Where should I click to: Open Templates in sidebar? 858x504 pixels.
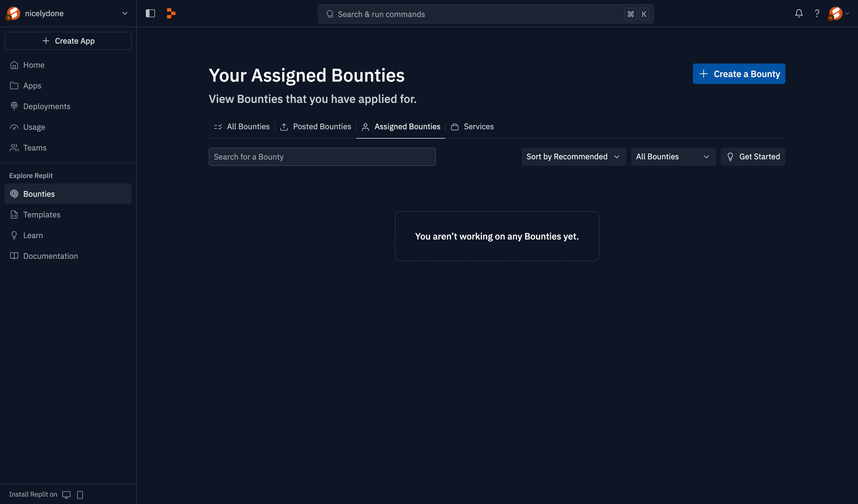tap(68, 215)
